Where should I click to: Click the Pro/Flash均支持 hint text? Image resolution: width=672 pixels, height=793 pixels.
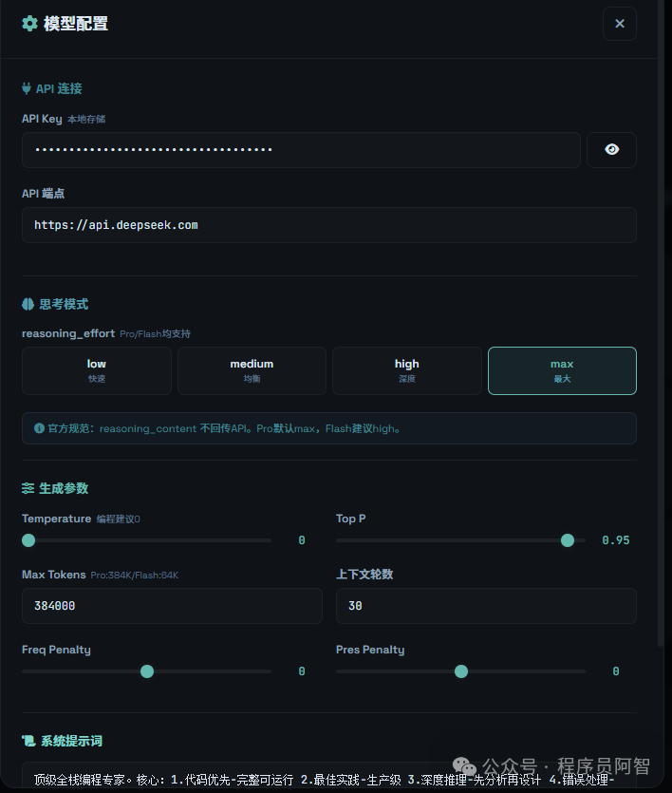(x=155, y=333)
